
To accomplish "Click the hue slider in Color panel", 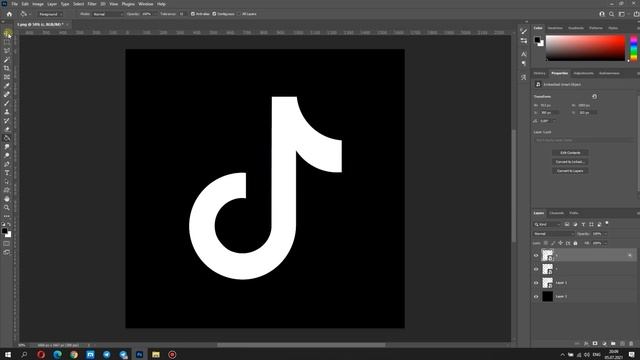I will pos(633,48).
